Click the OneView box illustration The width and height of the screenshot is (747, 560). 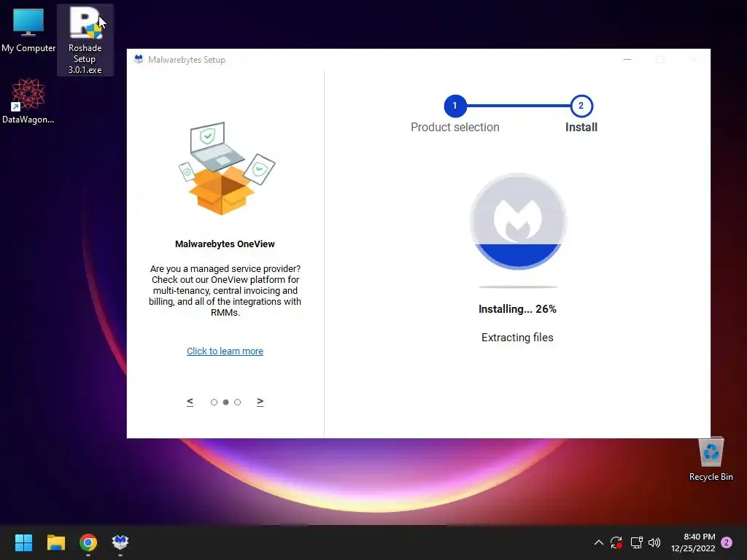[x=226, y=168]
